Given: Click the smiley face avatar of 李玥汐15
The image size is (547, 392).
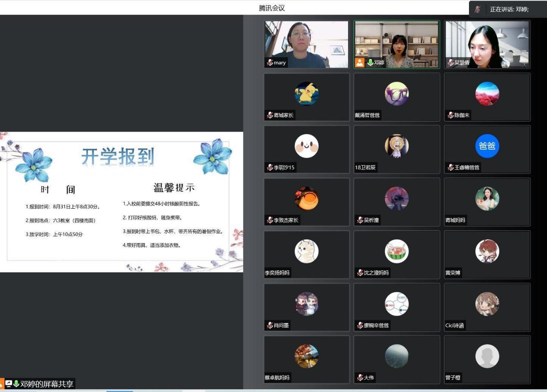Looking at the screenshot, I should pyautogui.click(x=306, y=146).
